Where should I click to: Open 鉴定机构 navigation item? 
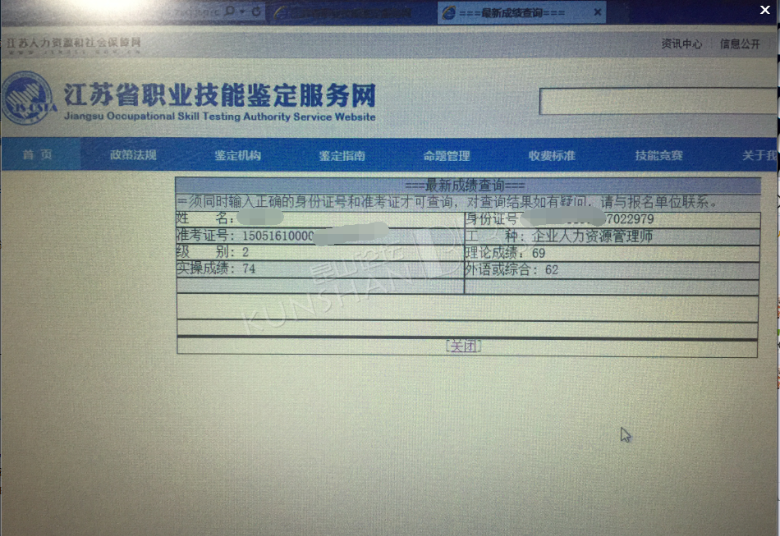(x=237, y=156)
